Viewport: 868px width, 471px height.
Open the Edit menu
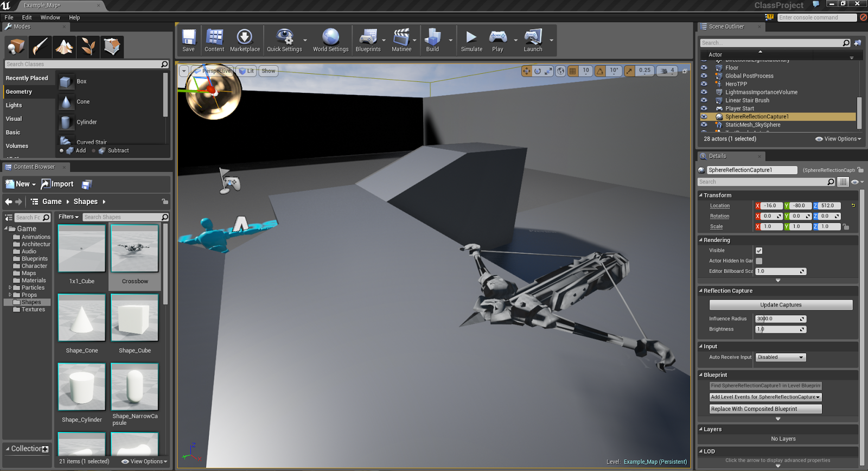(x=27, y=17)
